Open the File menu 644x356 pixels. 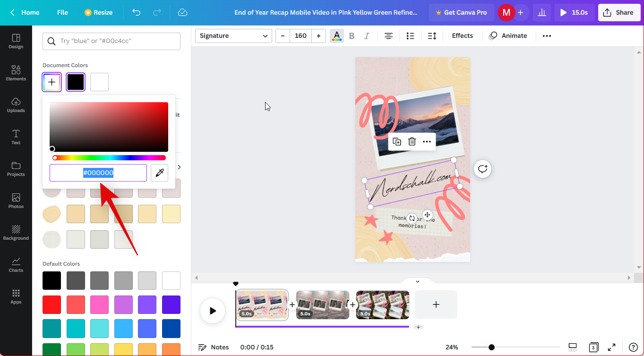click(x=62, y=12)
